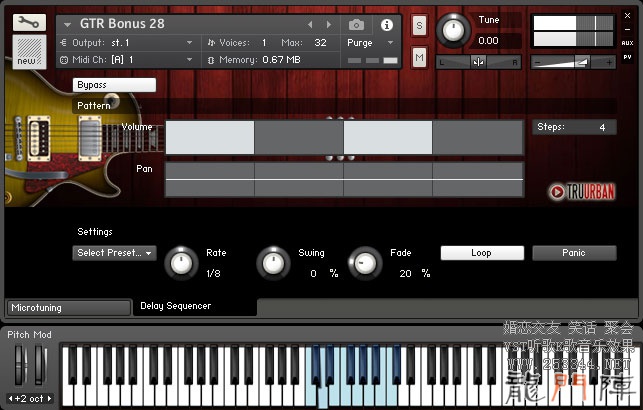This screenshot has height=410, width=643.
Task: Click the snapshot camera icon
Action: (356, 25)
